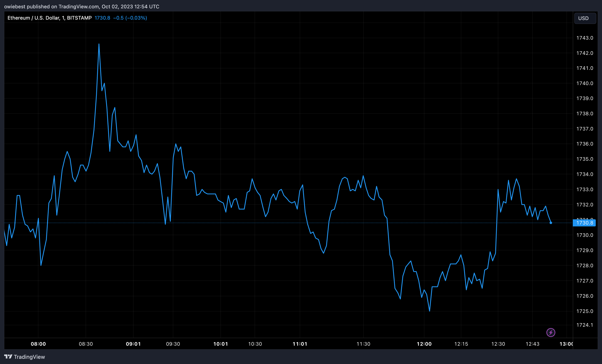Viewport: 602px width, 364px height.
Task: Click the current price label 1730.8
Action: (584, 223)
